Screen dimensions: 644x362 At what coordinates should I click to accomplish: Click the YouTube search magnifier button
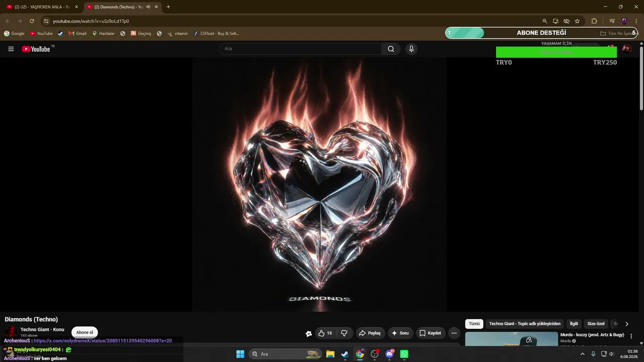click(391, 49)
